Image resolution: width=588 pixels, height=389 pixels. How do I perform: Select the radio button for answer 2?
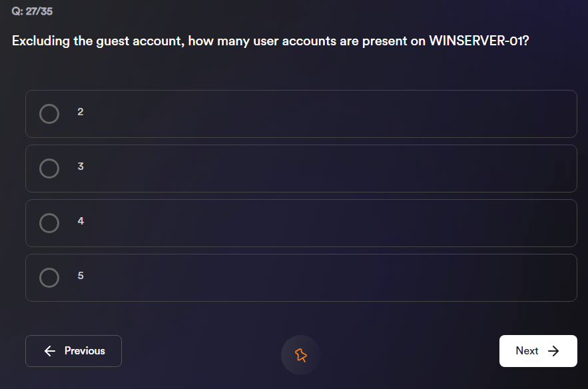click(x=49, y=114)
